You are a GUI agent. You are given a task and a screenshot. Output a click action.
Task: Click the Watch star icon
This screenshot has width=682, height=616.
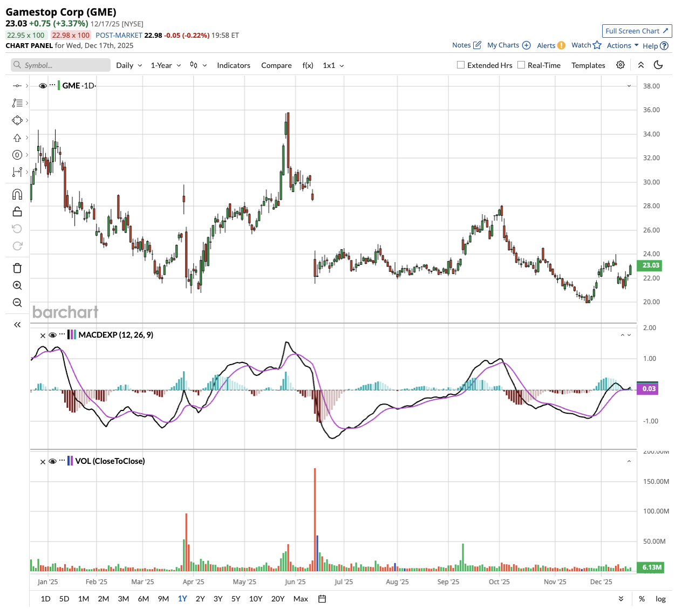pos(597,45)
